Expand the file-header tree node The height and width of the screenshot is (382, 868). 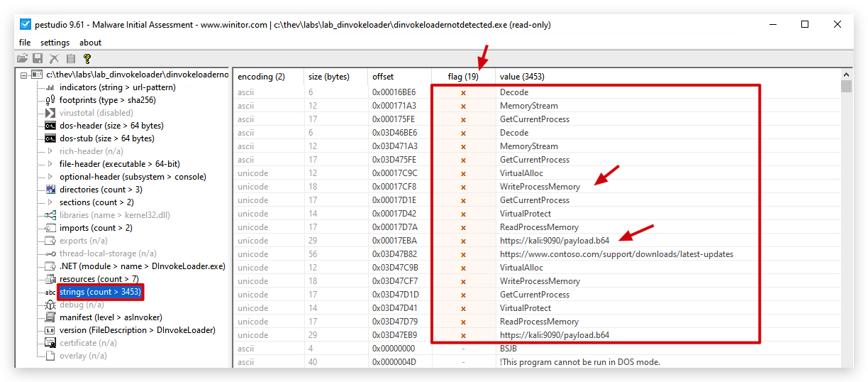pyautogui.click(x=50, y=164)
